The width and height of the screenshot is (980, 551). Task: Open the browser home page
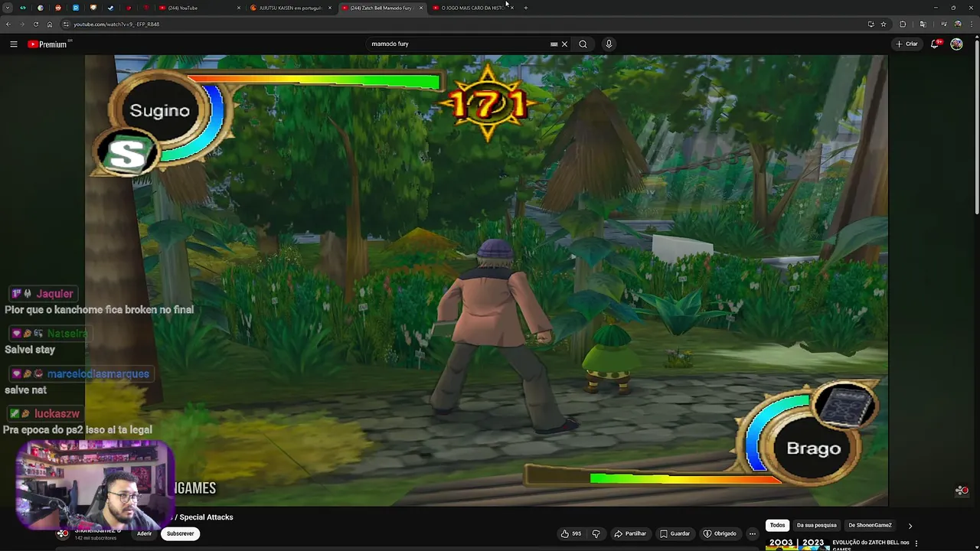(50, 24)
